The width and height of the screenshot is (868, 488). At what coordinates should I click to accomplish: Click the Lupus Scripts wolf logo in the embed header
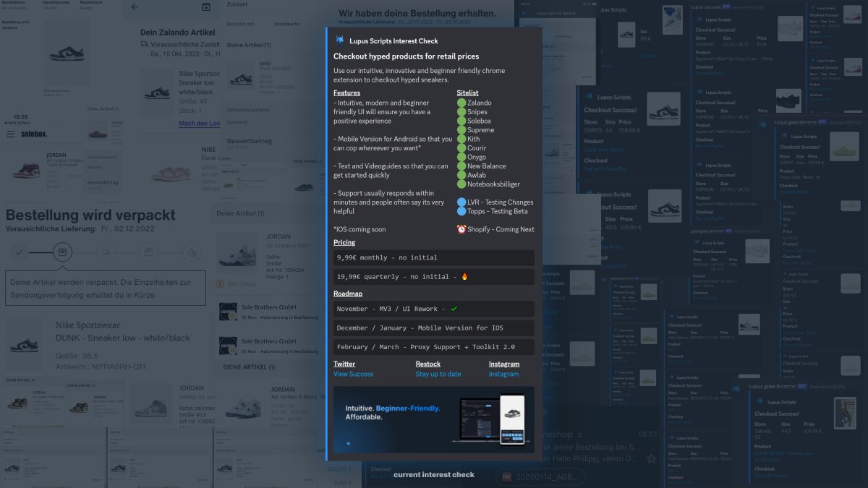339,41
